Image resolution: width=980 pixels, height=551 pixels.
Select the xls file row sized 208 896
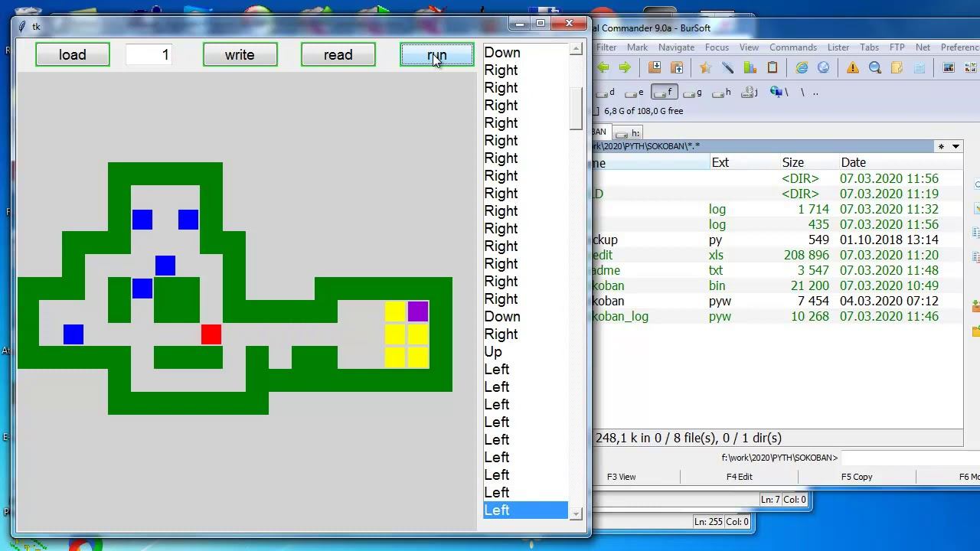tap(777, 255)
